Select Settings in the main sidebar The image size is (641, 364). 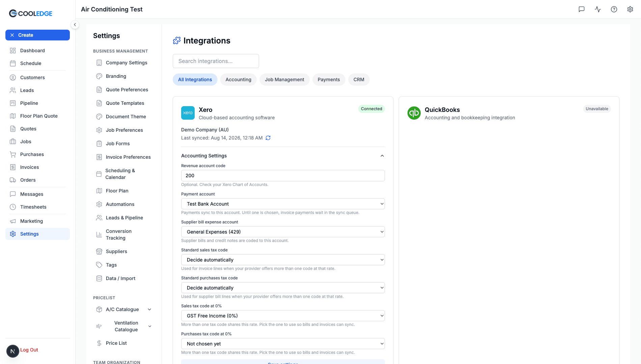37,234
